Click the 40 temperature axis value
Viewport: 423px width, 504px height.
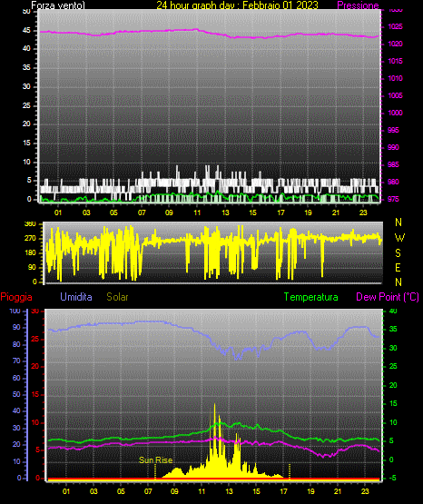point(393,311)
